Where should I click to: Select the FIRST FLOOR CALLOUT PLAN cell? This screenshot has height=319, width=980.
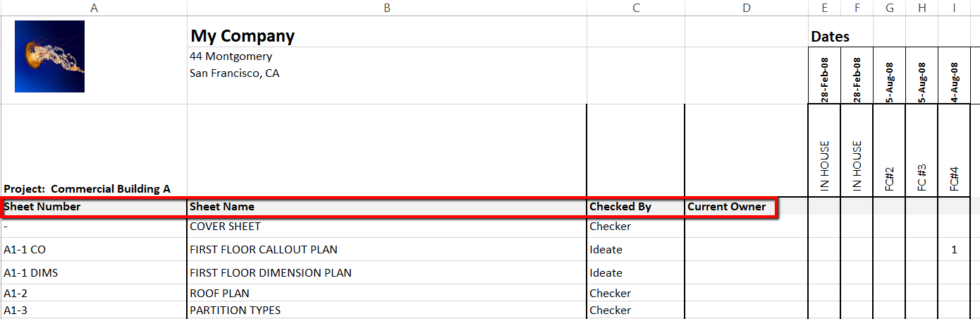tap(264, 250)
